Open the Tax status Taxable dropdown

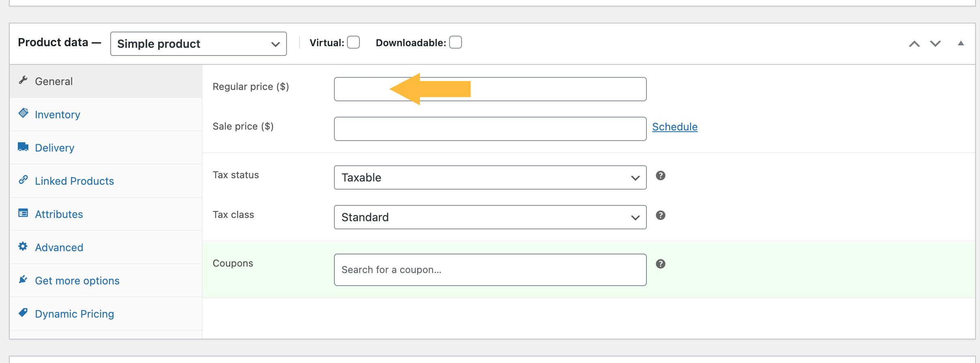[490, 177]
